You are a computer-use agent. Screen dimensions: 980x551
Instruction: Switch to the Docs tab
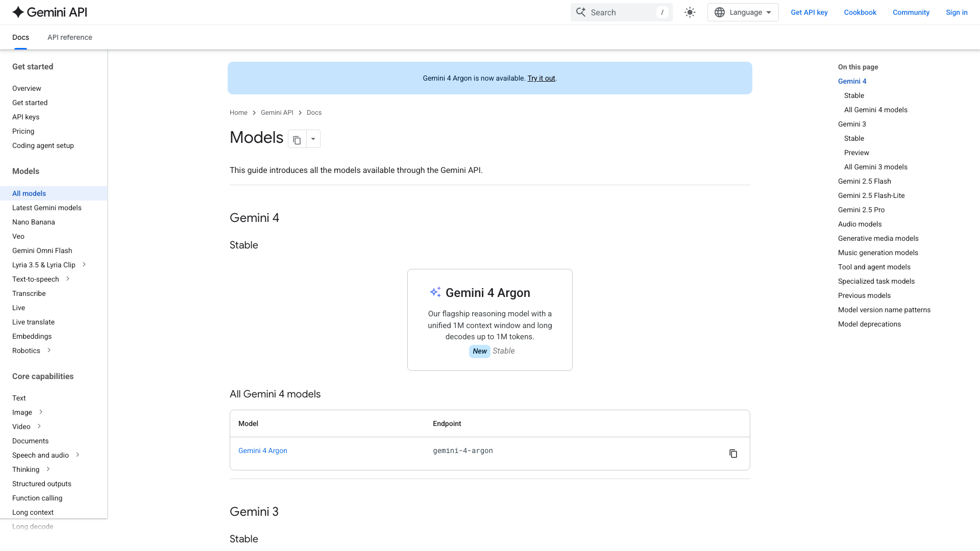tap(20, 37)
